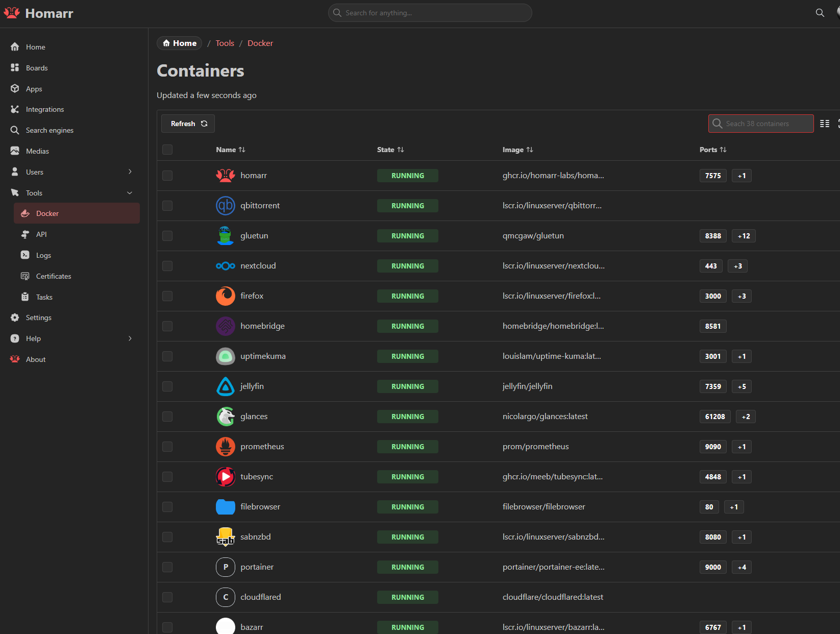Click the RUNNING state badge for tubesync

[x=408, y=477]
